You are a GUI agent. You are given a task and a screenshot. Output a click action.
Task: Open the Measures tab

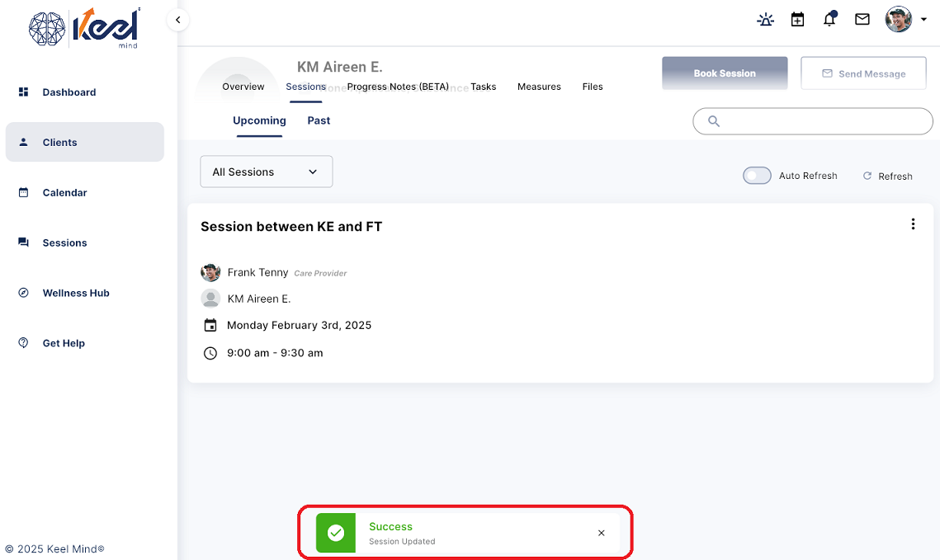point(539,87)
